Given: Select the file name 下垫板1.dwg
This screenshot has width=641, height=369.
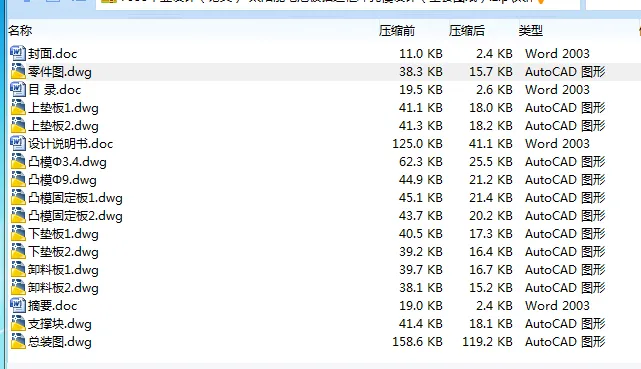Looking at the screenshot, I should coord(63,233).
